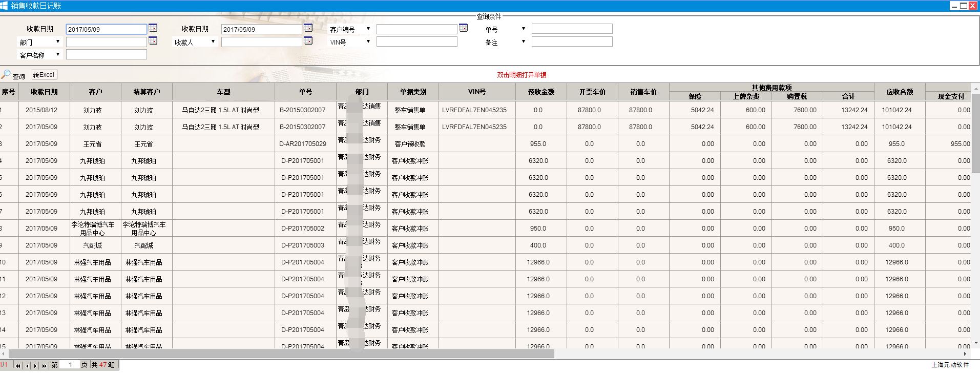Click calendar icon beside 客户编号 input
Image resolution: width=980 pixels, height=373 pixels.
463,28
